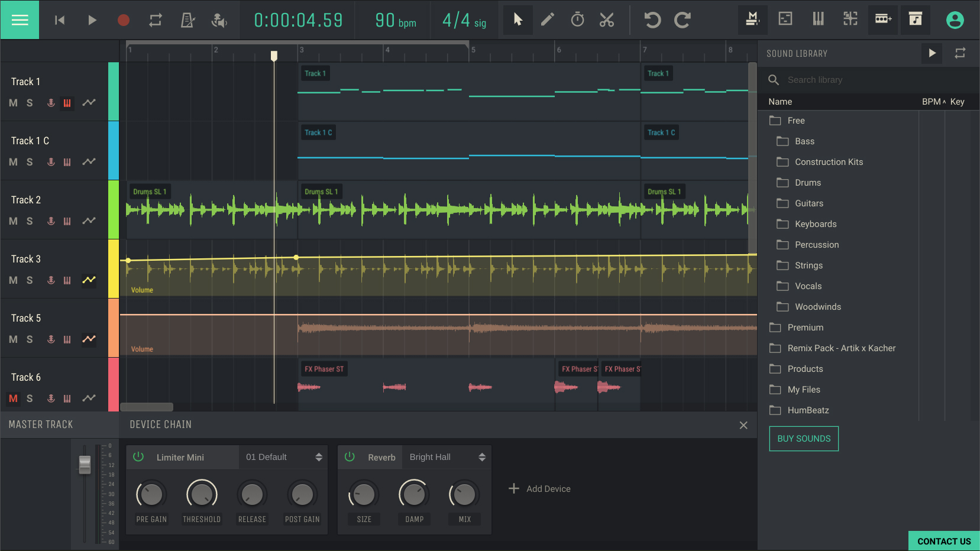The width and height of the screenshot is (980, 551).
Task: Click the red Record button
Action: click(x=124, y=20)
